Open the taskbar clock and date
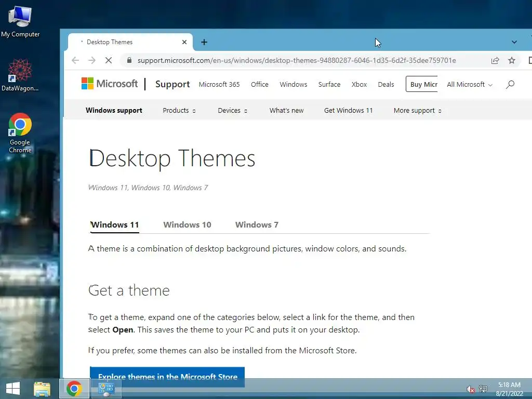The height and width of the screenshot is (399, 532). click(x=509, y=389)
